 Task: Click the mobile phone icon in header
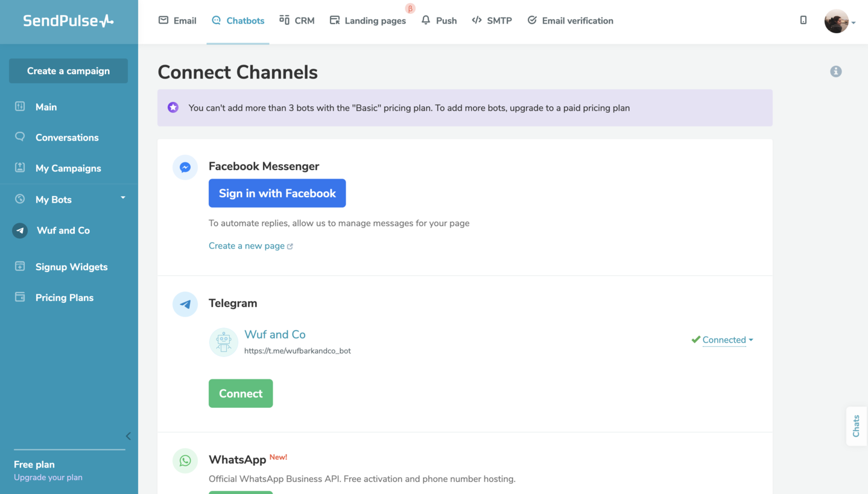[803, 20]
